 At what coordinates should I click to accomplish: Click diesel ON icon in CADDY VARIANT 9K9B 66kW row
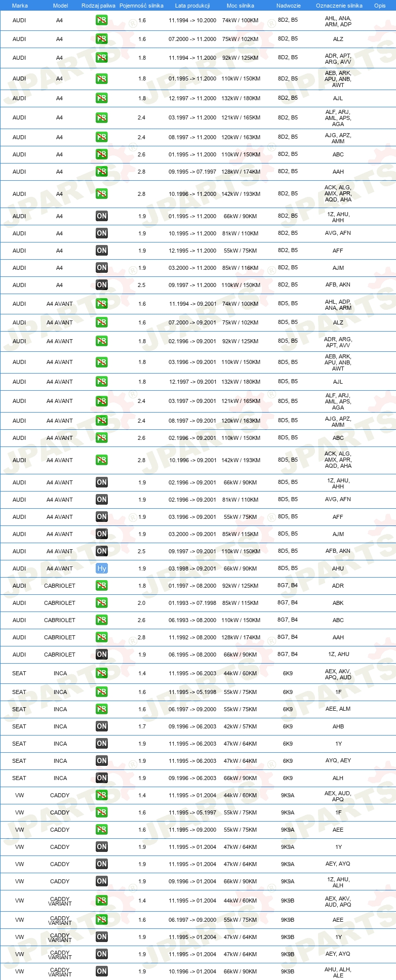pos(102,971)
